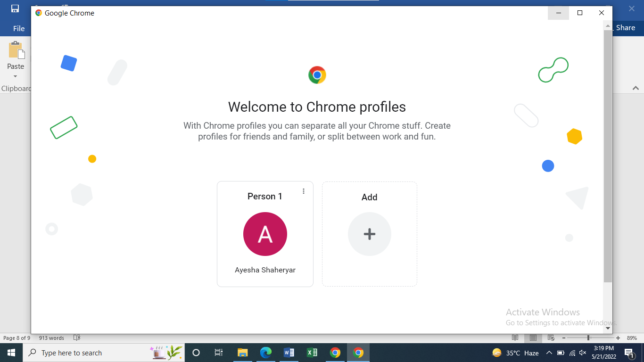Viewport: 644px width, 362px height.
Task: Open Cortana from the taskbar
Action: pos(197,353)
